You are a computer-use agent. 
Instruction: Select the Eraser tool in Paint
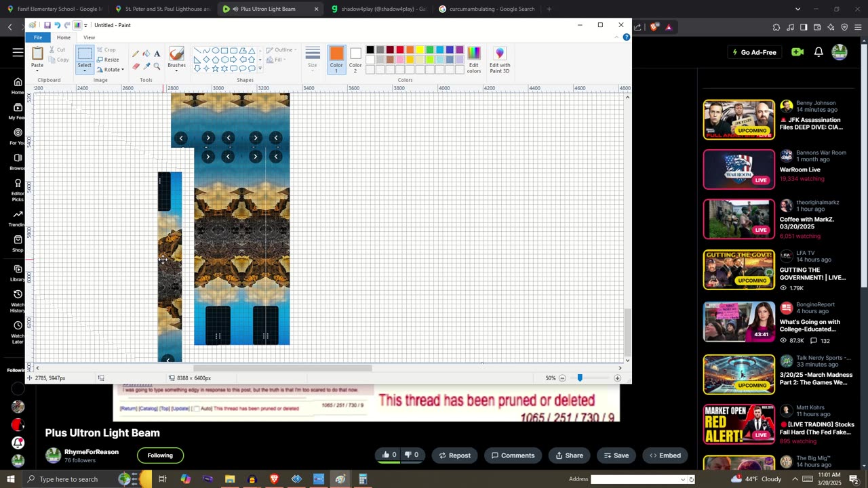coord(136,66)
